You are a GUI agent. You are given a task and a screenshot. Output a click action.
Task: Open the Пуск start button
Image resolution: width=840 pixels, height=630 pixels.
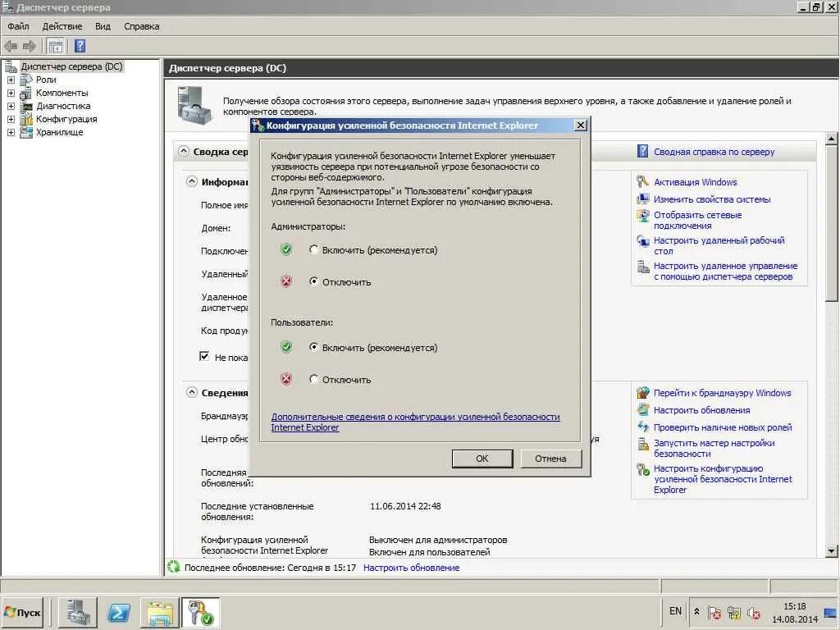(22, 612)
